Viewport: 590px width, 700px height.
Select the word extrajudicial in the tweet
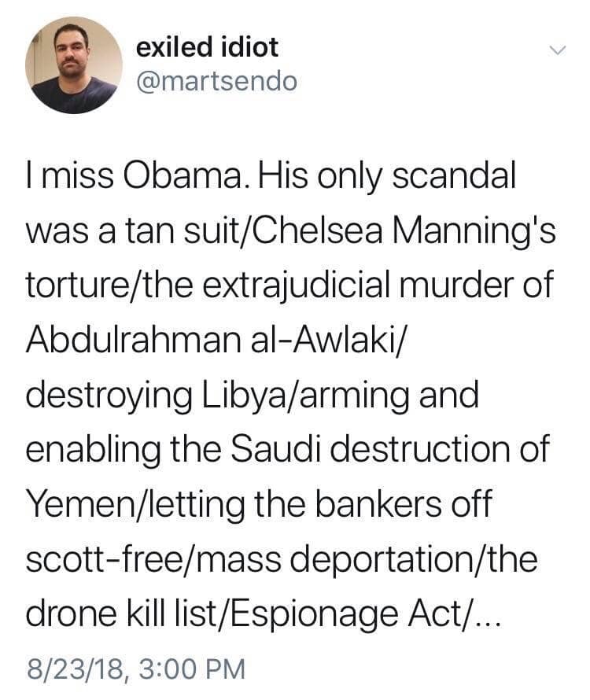(x=297, y=286)
